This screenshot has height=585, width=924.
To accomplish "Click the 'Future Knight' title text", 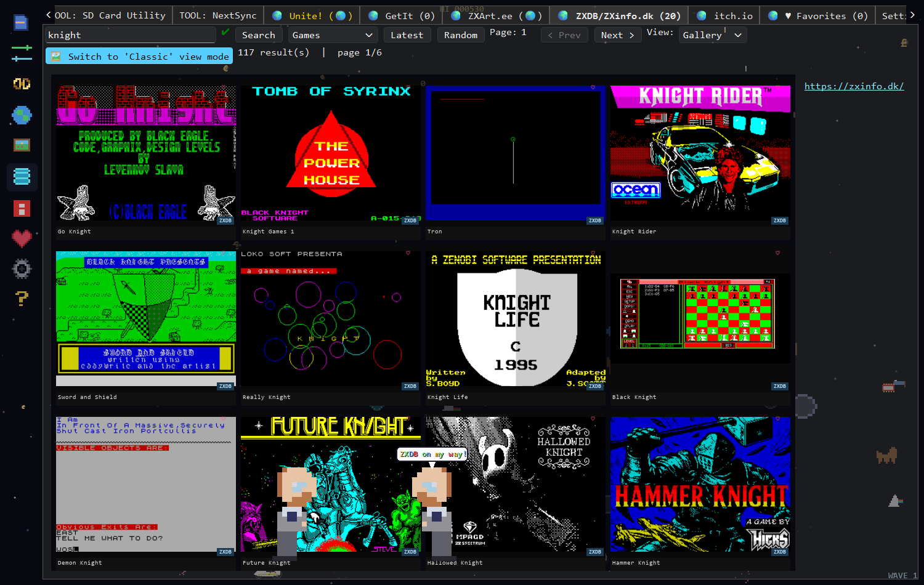I will [x=267, y=563].
